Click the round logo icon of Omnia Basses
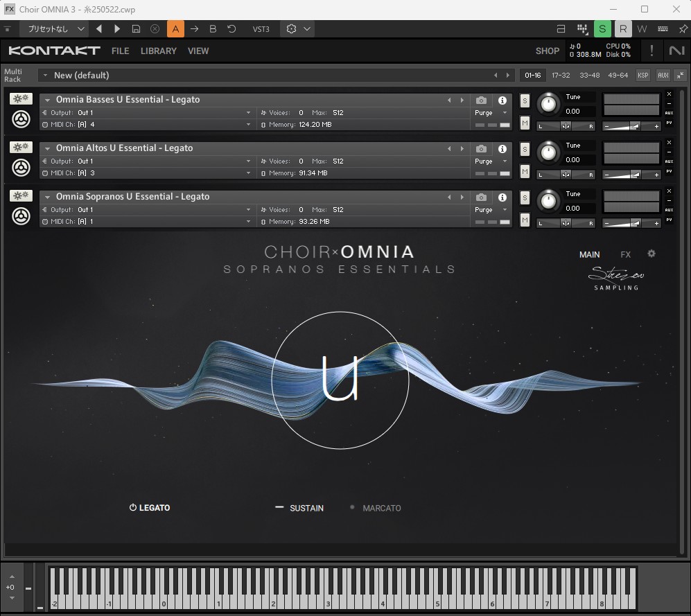Viewport: 691px width, 616px height. (21, 119)
